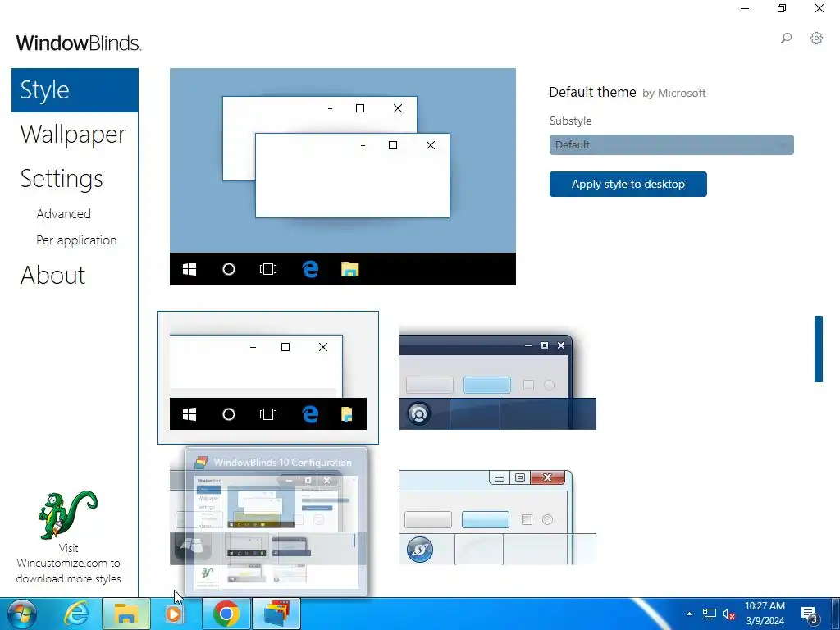Expand the Substyle dropdown
840x630 pixels.
pos(671,144)
